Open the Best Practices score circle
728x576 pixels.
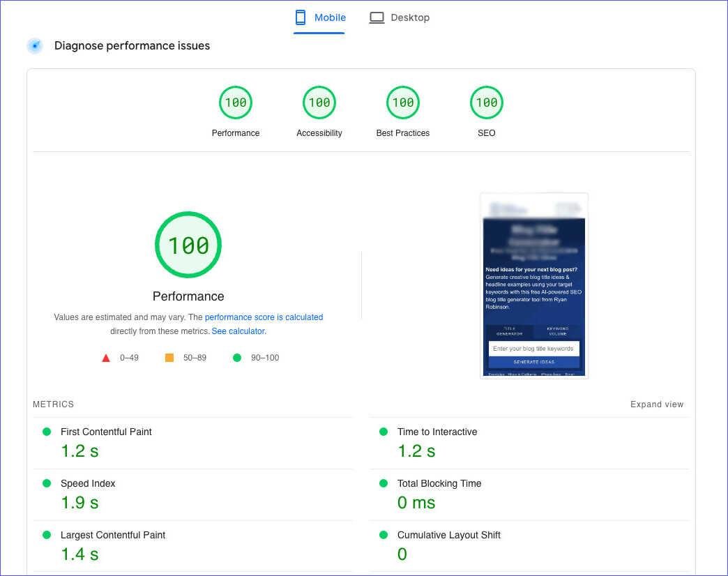pos(402,102)
